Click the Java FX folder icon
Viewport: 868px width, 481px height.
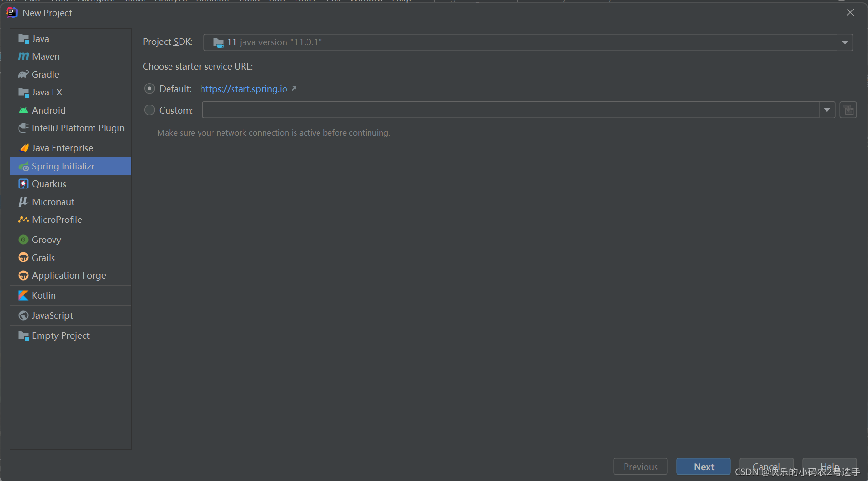pyautogui.click(x=23, y=92)
